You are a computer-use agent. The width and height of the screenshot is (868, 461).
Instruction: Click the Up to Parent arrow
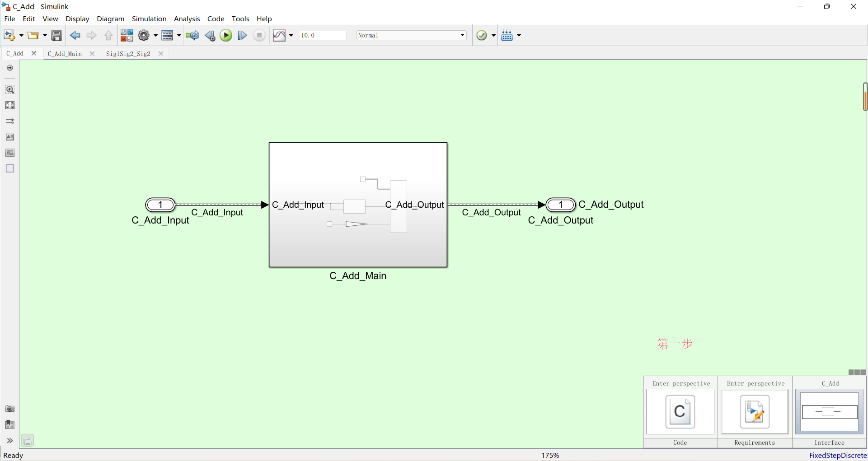[x=108, y=35]
